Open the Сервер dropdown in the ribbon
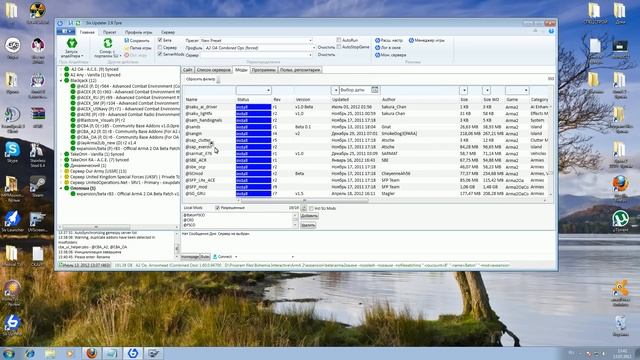 tap(310, 55)
